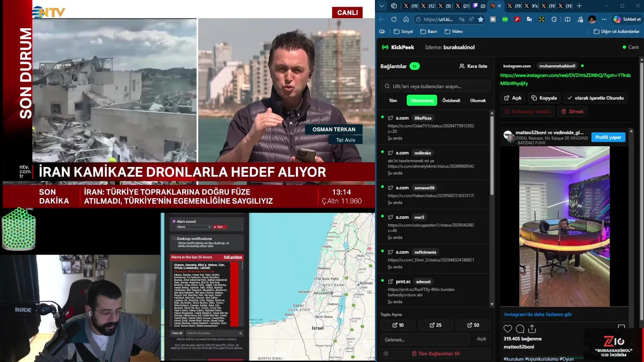
Task: Click the translate page icon in address bar
Action: tap(461, 19)
